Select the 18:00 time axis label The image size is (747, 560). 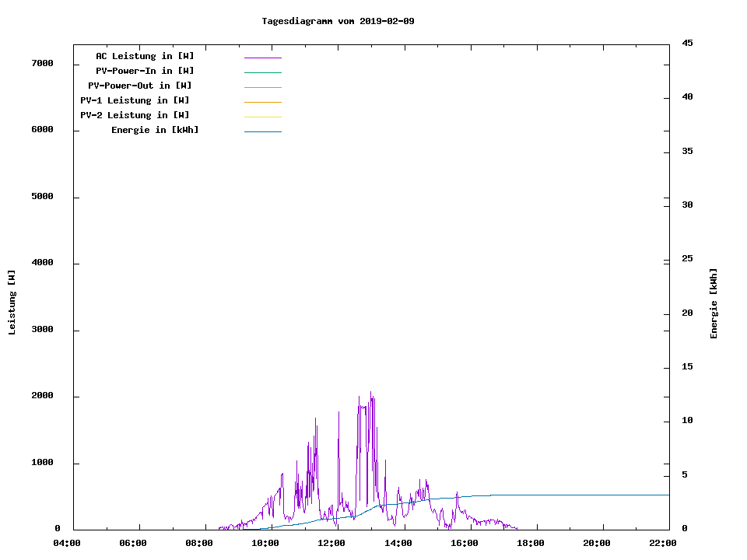[x=531, y=543]
